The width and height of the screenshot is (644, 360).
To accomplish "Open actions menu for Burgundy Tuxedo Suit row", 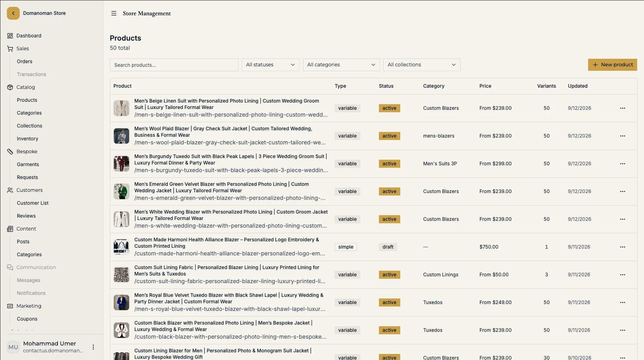I will tap(623, 164).
